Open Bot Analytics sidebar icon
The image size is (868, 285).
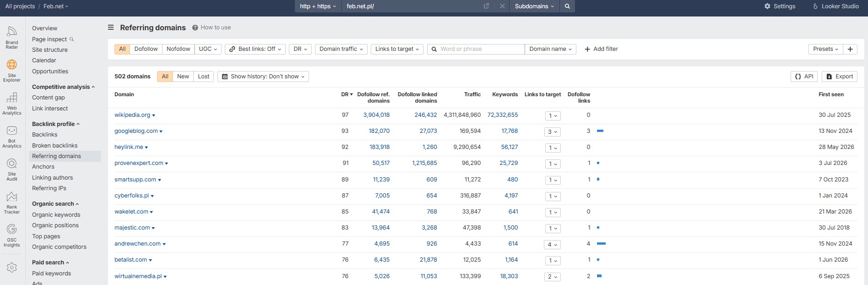click(x=12, y=137)
